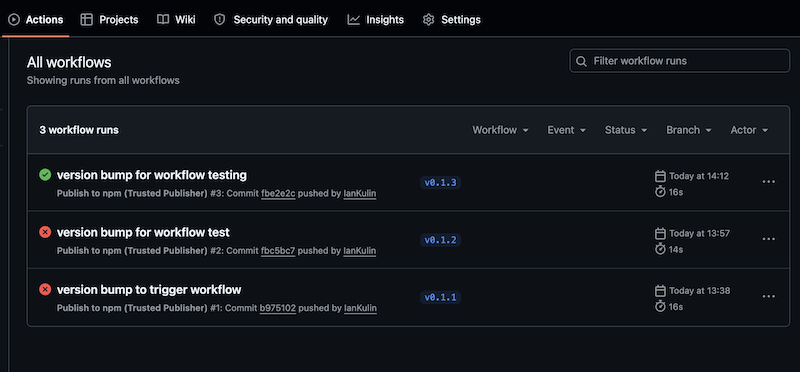Click the Filter workflow runs search field
This screenshot has width=800, height=372.
click(680, 61)
